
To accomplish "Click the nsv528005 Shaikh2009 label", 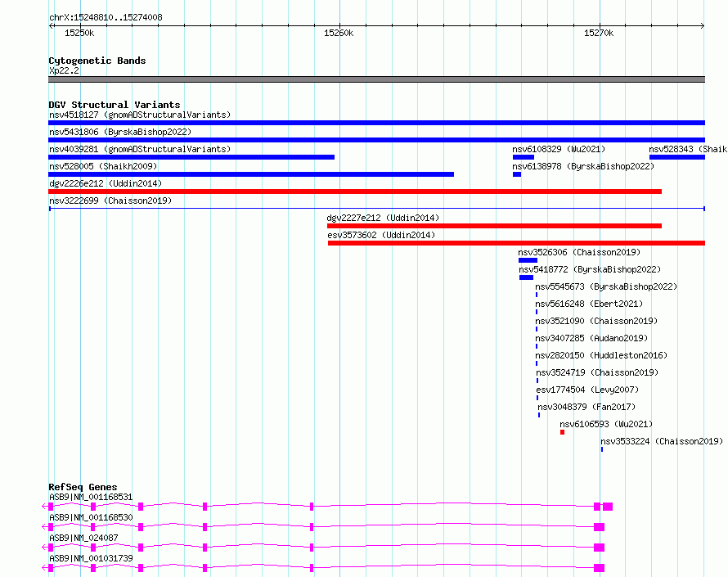I will click(x=103, y=166).
